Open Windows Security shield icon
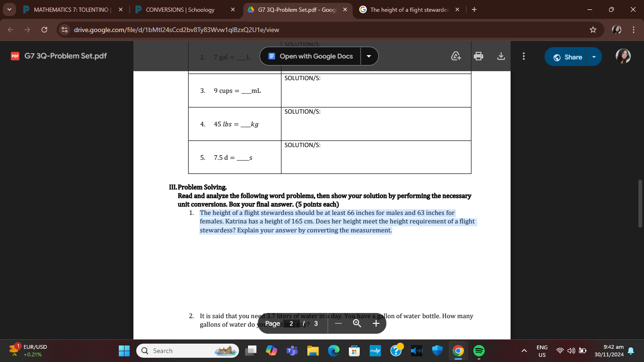The height and width of the screenshot is (362, 644). (x=438, y=351)
